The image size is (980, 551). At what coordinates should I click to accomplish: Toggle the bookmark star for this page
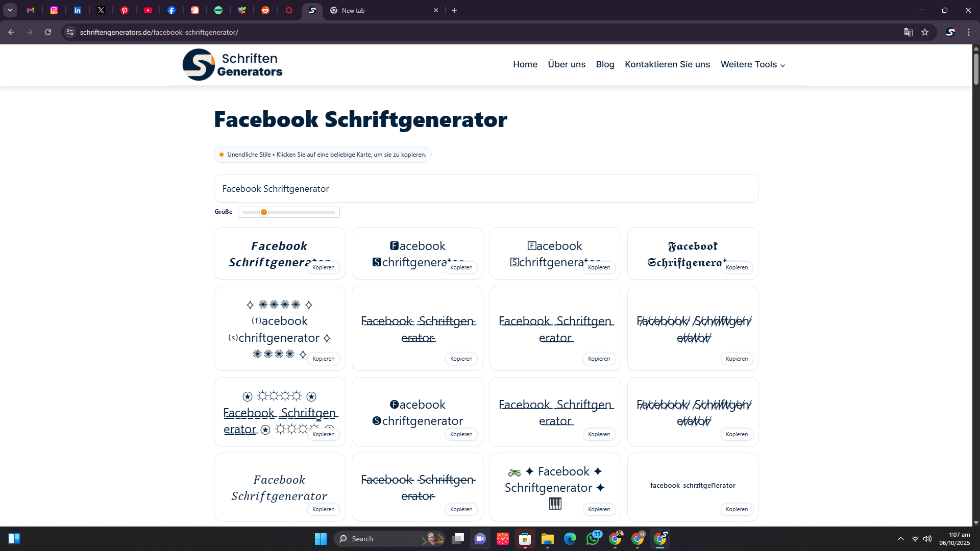tap(925, 32)
